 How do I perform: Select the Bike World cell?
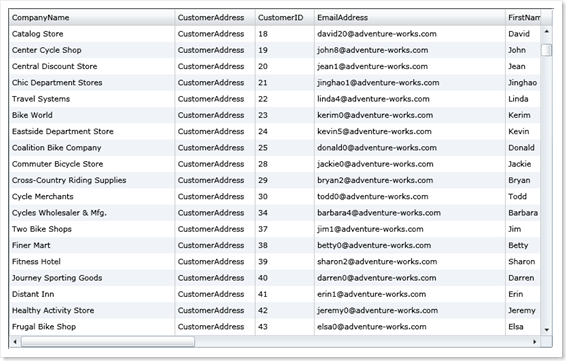coord(92,115)
